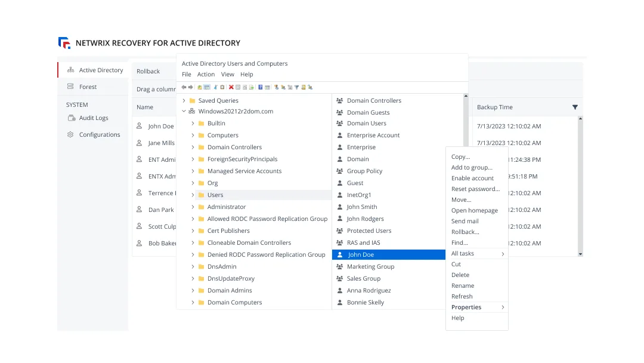Screen dimensions: 644x363
Task: Click the Audit Logs sidebar icon
Action: click(72, 118)
